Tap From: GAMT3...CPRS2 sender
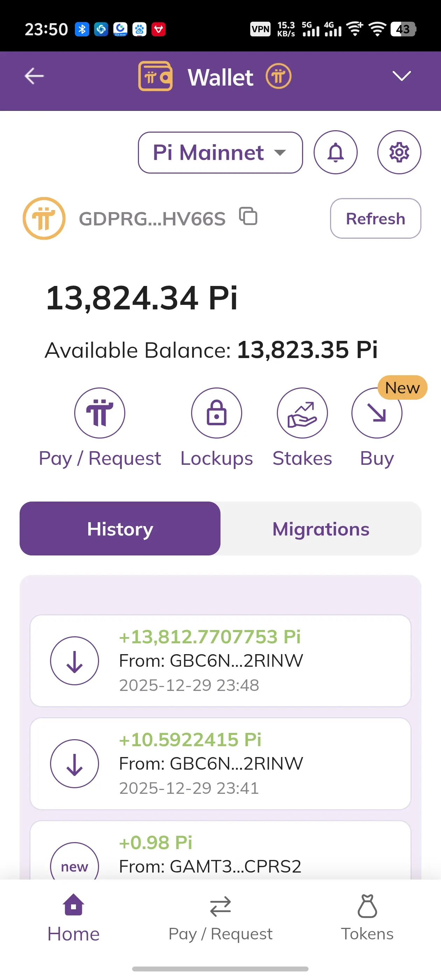441x980 pixels. click(x=210, y=867)
